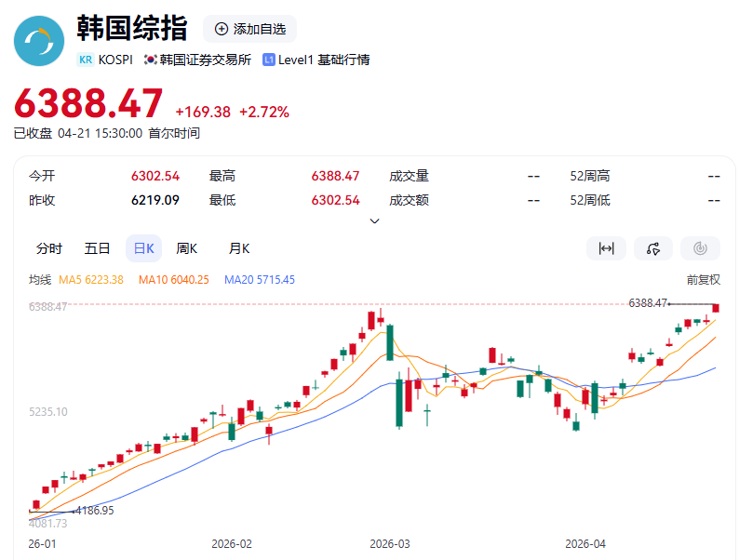Click the 6388.47 price marker on chart
The image size is (739, 560).
tap(649, 303)
